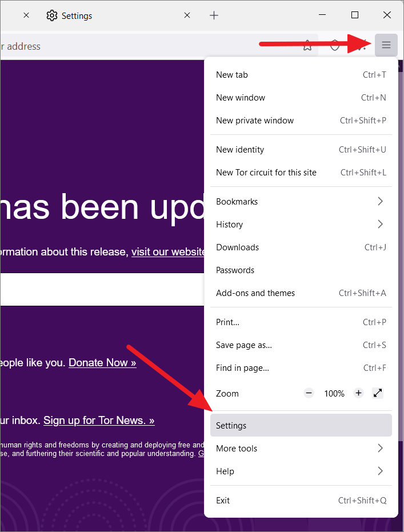Minimize the browser window
This screenshot has height=532, width=404.
(322, 15)
